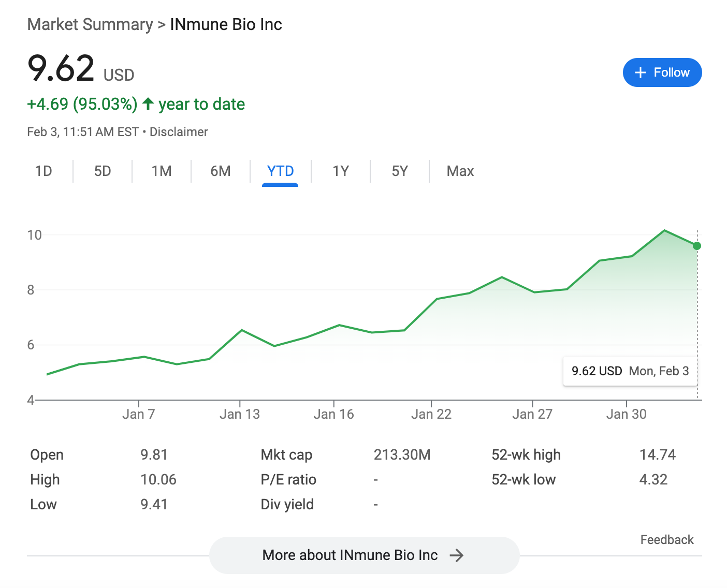Click the P/E ratio label
The image size is (727, 588).
tap(288, 479)
